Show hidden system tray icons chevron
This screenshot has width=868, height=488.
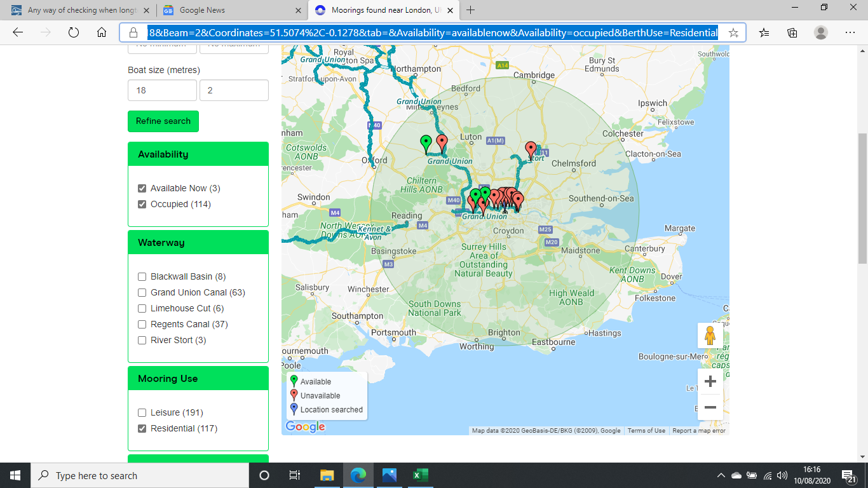[x=721, y=475]
